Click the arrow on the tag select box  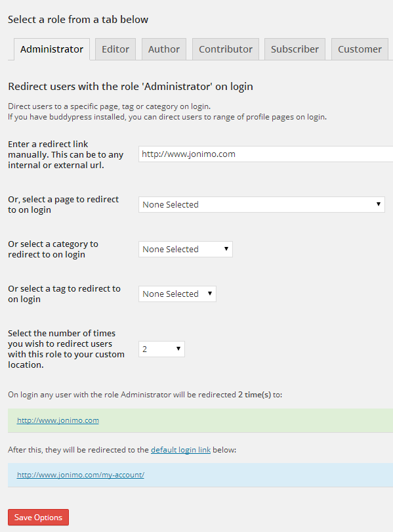210,294
